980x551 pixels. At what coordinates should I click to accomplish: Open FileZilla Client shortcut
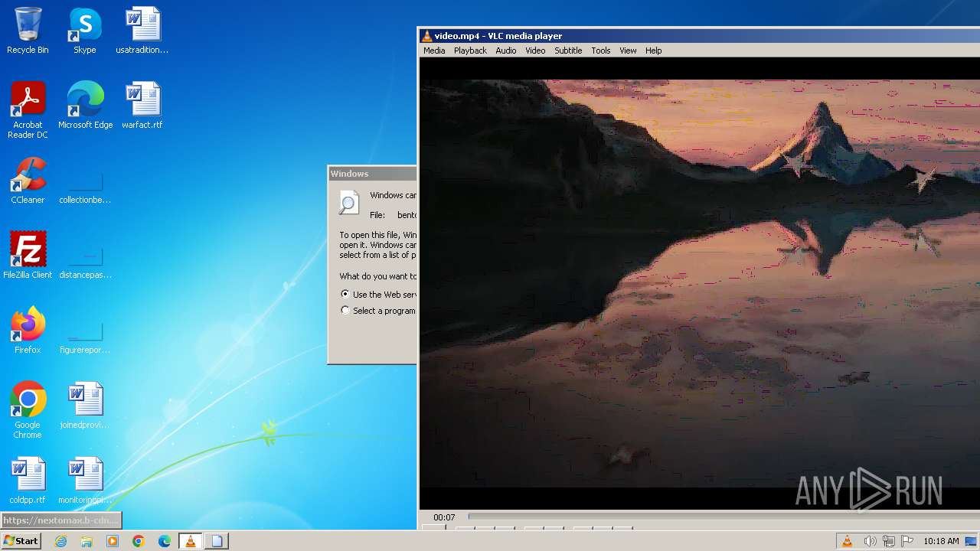pyautogui.click(x=28, y=256)
